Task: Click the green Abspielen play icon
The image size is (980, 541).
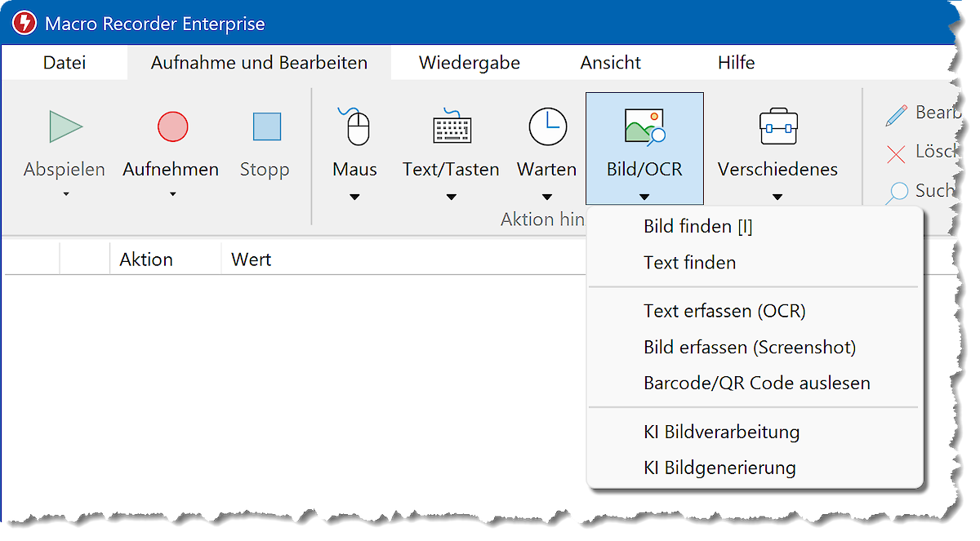Action: point(65,127)
